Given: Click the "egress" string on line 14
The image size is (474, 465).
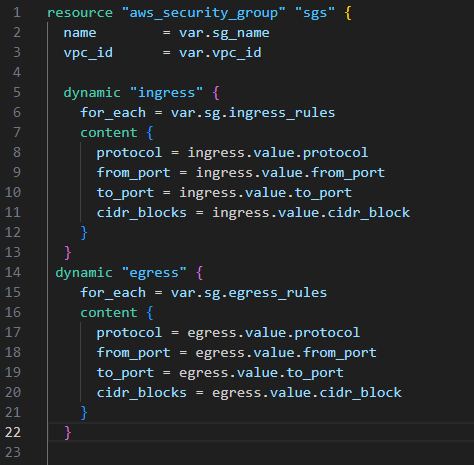Looking at the screenshot, I should point(154,273).
